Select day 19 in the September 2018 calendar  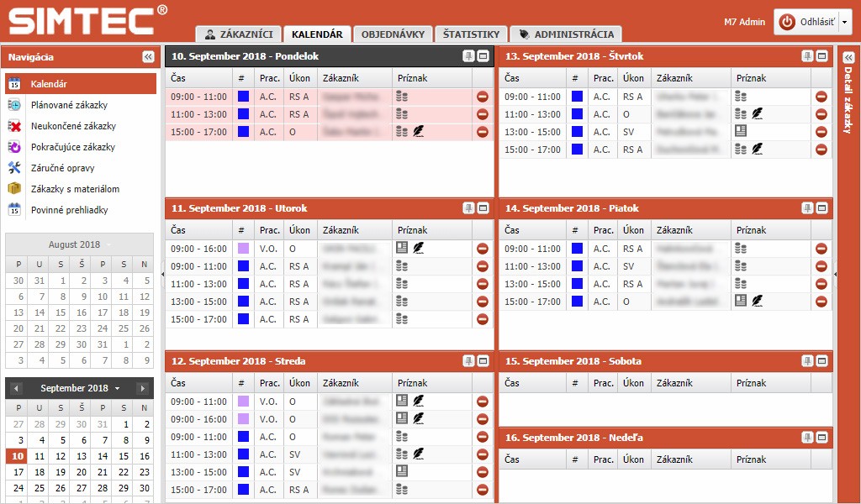point(60,472)
